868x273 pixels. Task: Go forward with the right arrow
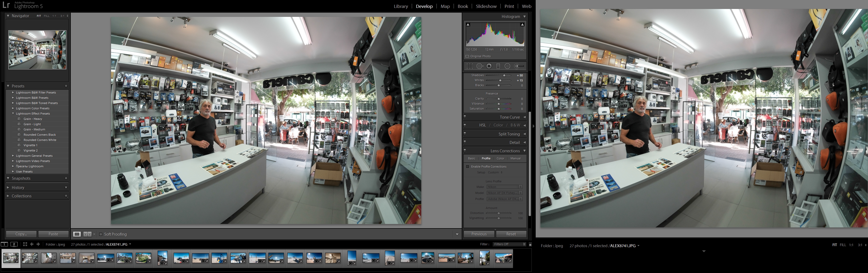[x=38, y=244]
